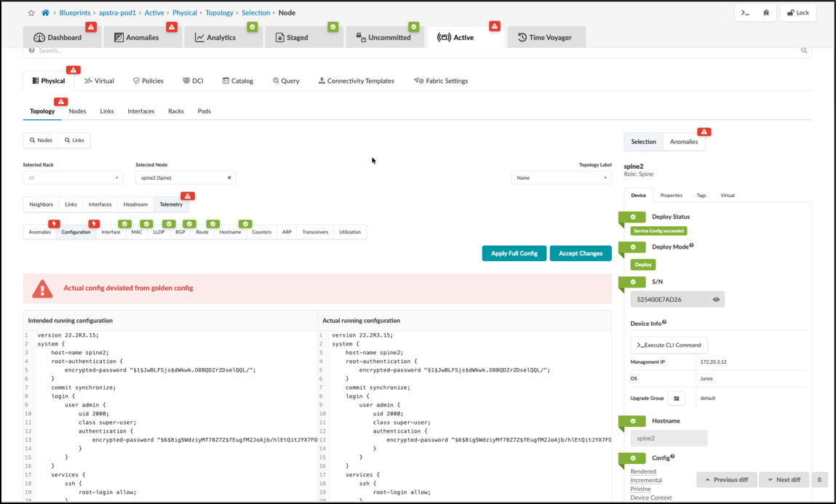This screenshot has width=836, height=504.
Task: Toggle serial number visibility eye icon
Action: coord(716,300)
